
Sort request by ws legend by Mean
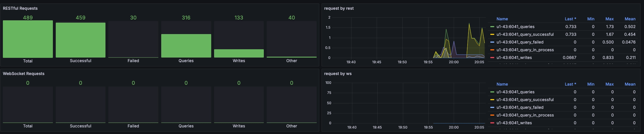(x=630, y=84)
